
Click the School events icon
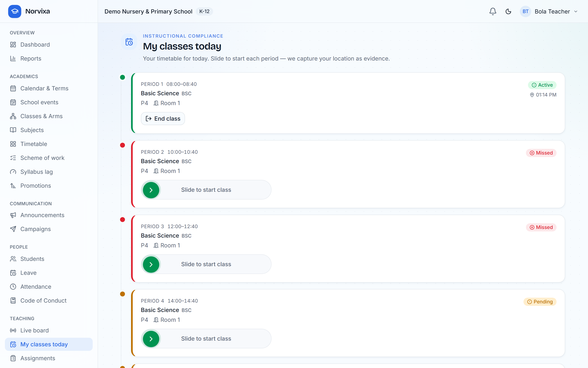coord(13,102)
